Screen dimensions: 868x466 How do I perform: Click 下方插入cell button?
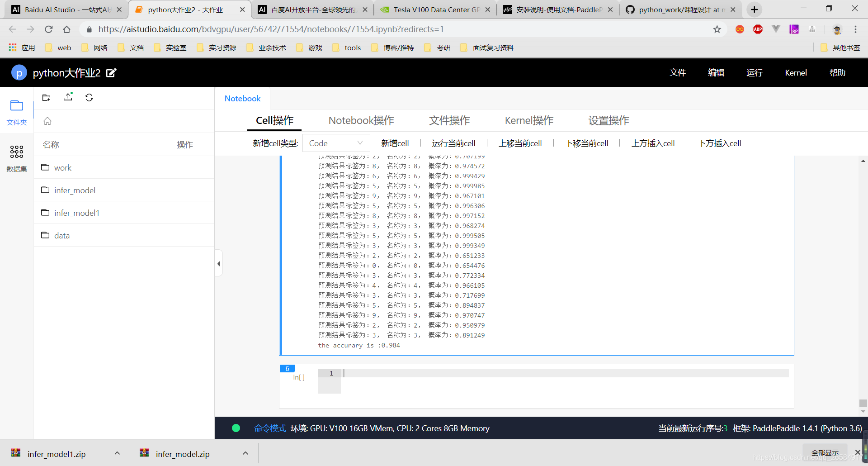click(719, 143)
